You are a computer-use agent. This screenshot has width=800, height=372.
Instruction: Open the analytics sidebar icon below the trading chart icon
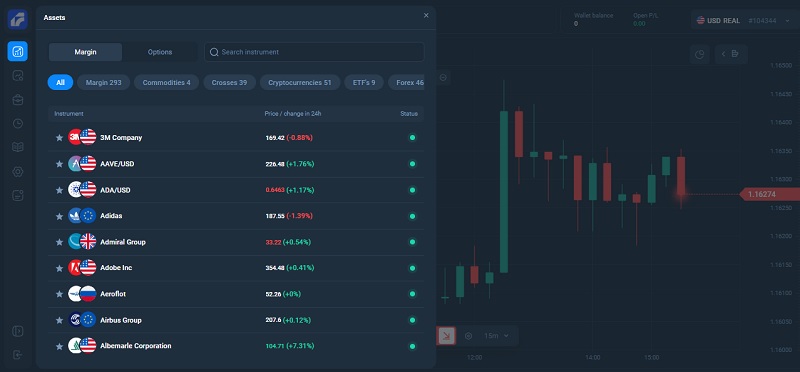(18, 76)
